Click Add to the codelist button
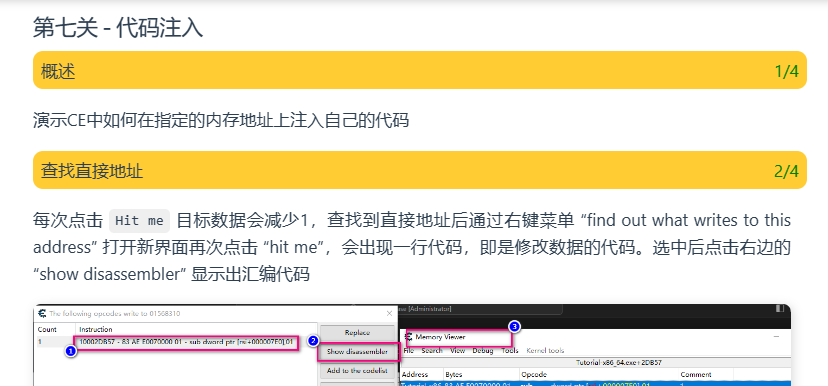 point(357,370)
